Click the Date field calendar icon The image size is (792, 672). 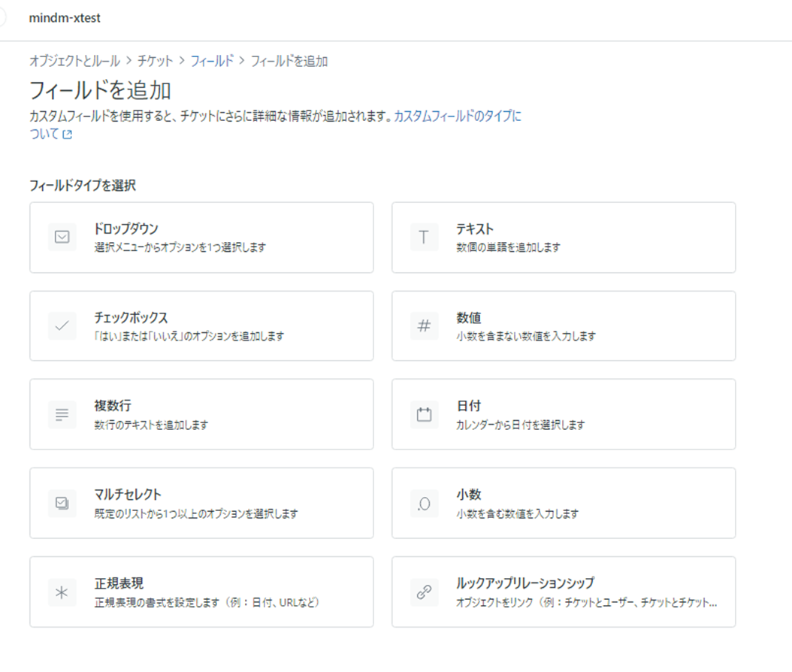click(424, 414)
